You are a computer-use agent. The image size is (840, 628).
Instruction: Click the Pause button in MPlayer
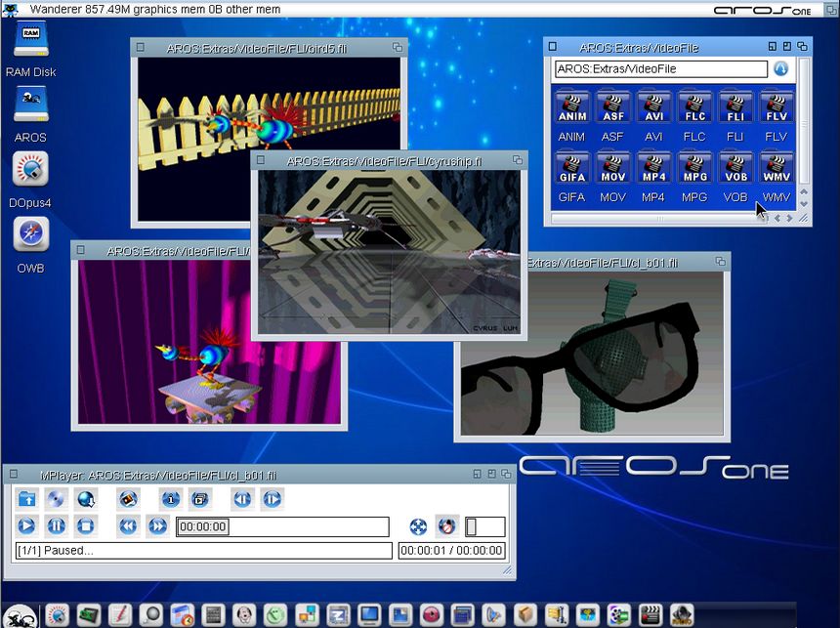point(57,526)
